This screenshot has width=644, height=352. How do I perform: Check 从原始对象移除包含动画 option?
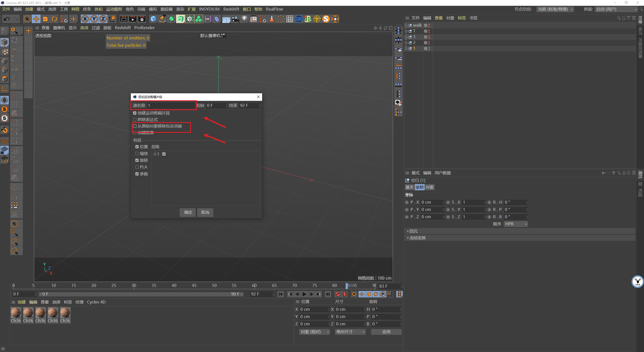pyautogui.click(x=135, y=126)
